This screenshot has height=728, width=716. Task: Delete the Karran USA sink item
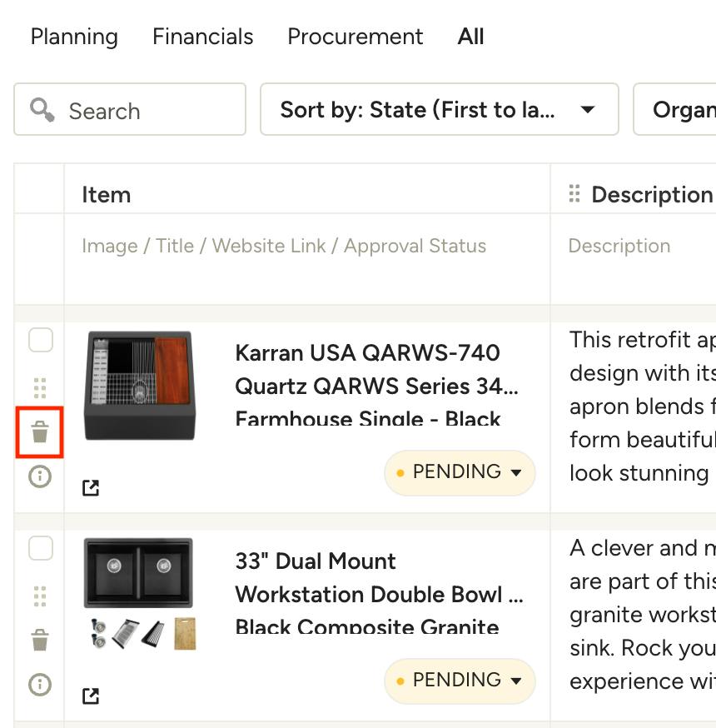(40, 432)
